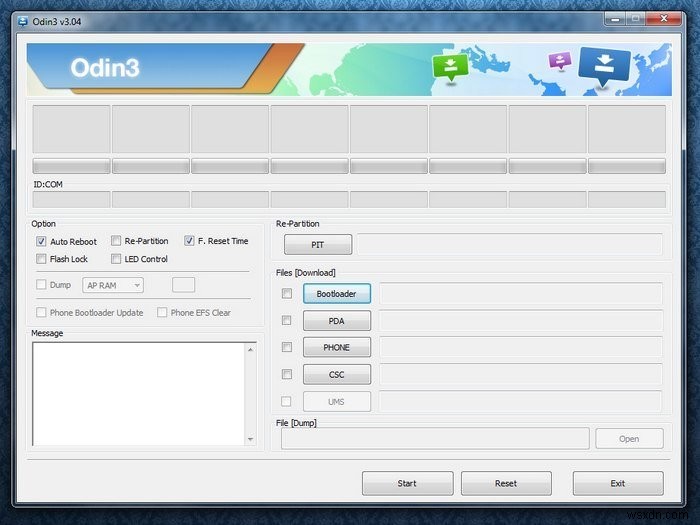Pick a CSC file
The height and width of the screenshot is (525, 700).
coord(337,375)
